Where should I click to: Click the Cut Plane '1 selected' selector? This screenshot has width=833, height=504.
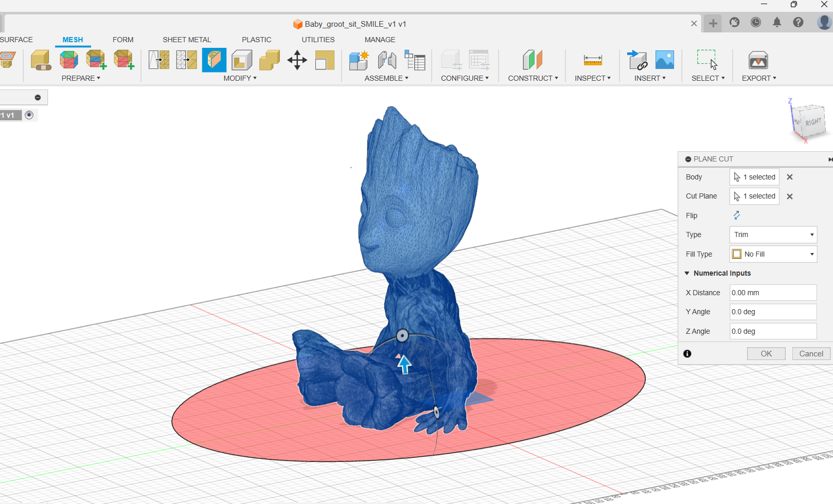pos(754,196)
